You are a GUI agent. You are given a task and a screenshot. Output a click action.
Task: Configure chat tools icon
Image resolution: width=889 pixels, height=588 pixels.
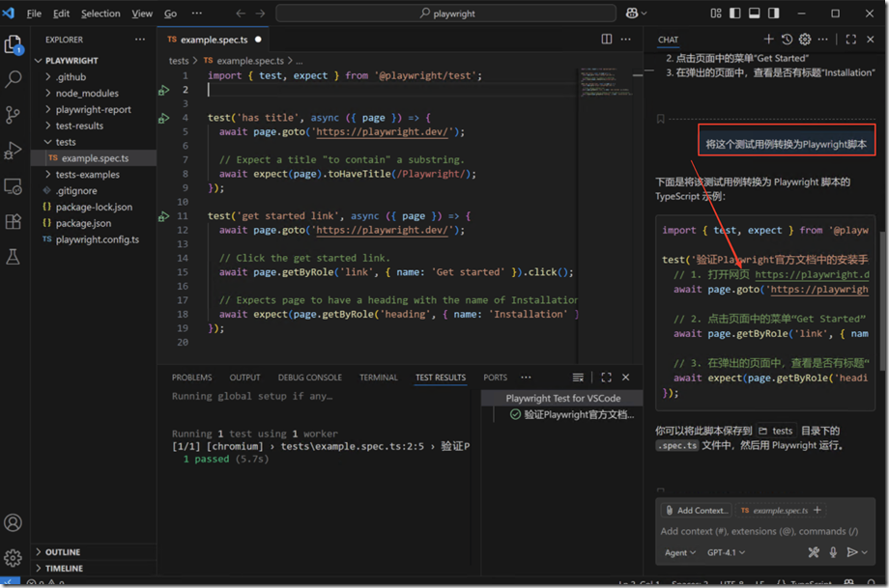click(814, 552)
